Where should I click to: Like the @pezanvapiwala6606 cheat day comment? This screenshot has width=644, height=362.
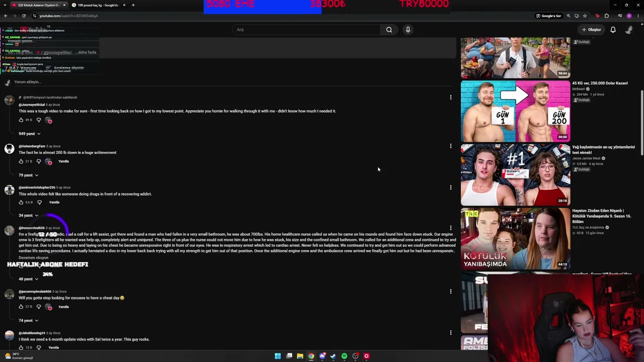(21, 307)
